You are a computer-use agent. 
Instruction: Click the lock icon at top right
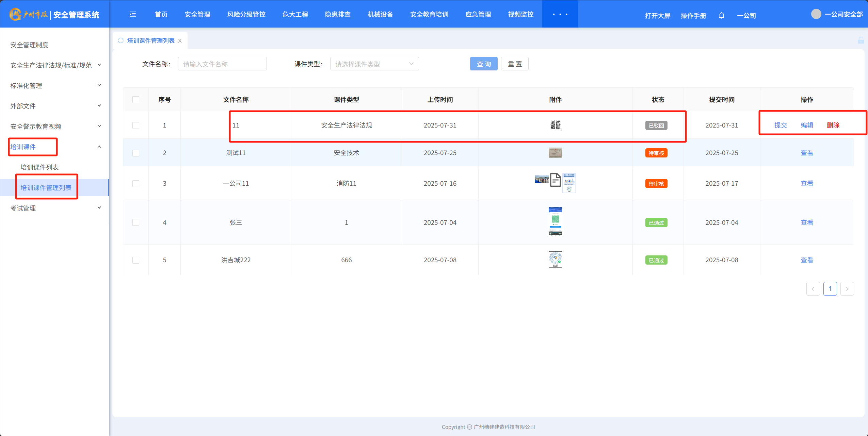coord(861,40)
